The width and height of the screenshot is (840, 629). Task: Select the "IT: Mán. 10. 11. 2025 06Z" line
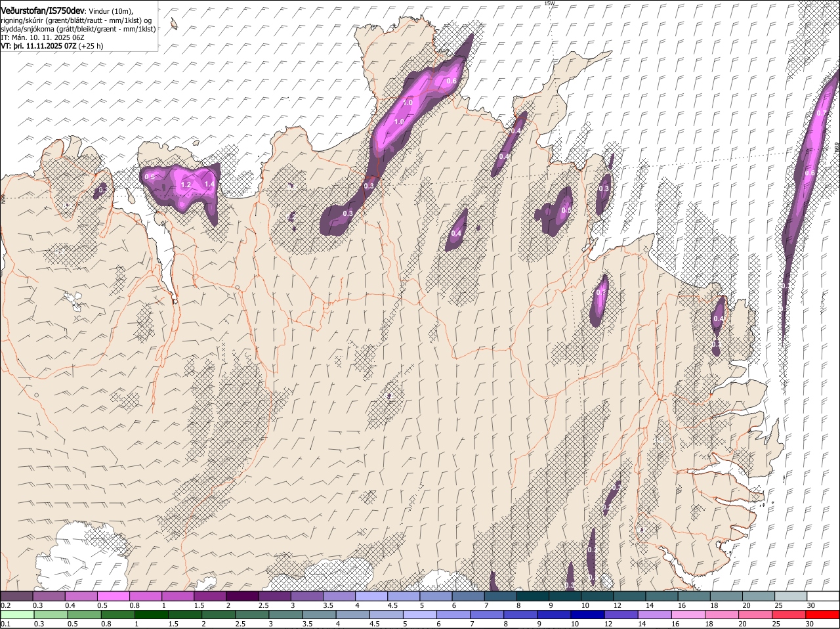pos(42,37)
